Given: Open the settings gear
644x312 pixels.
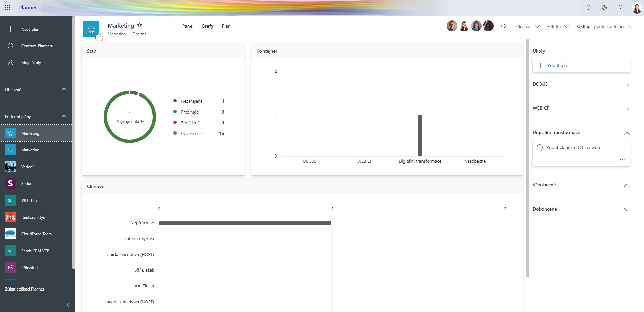Looking at the screenshot, I should tap(604, 7).
